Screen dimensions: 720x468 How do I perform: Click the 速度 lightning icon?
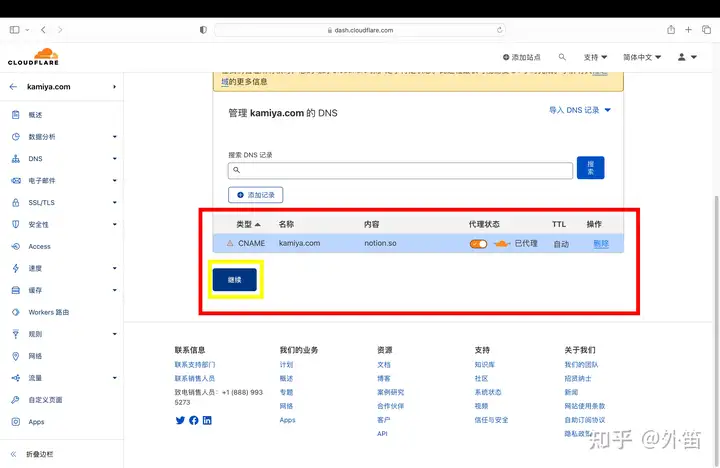(16, 268)
